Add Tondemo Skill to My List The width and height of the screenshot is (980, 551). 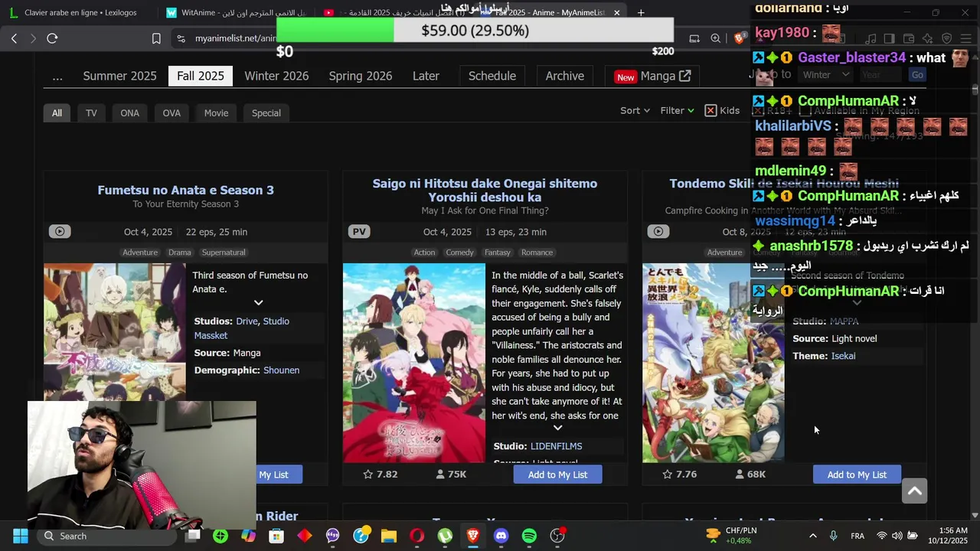857,474
